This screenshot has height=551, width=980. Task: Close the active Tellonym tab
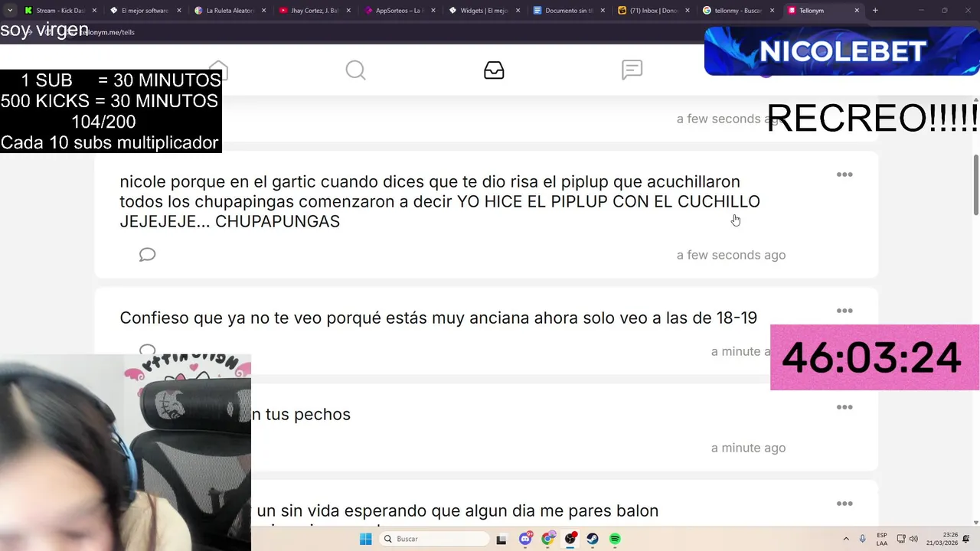856,11
